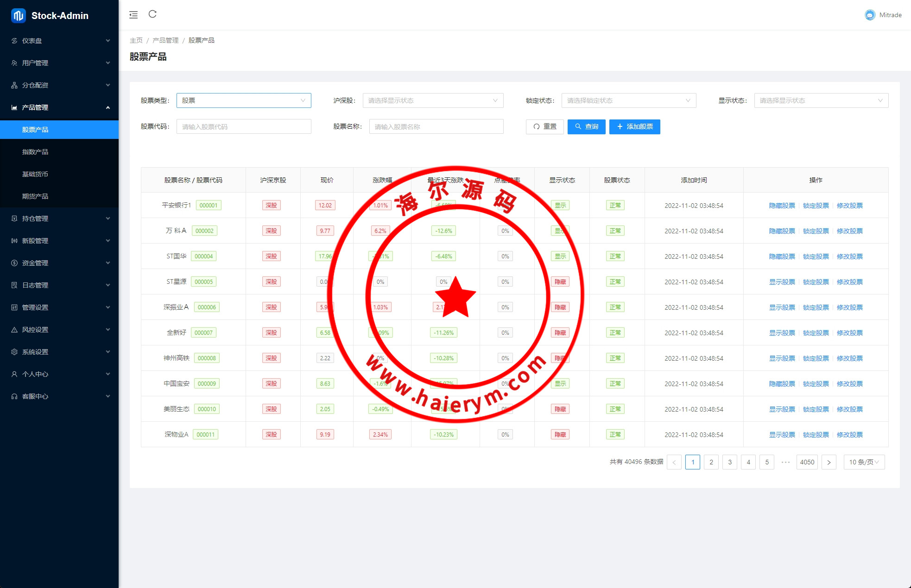Click the 仪表盘 dashboard sidebar icon
The height and width of the screenshot is (588, 911).
(x=14, y=41)
